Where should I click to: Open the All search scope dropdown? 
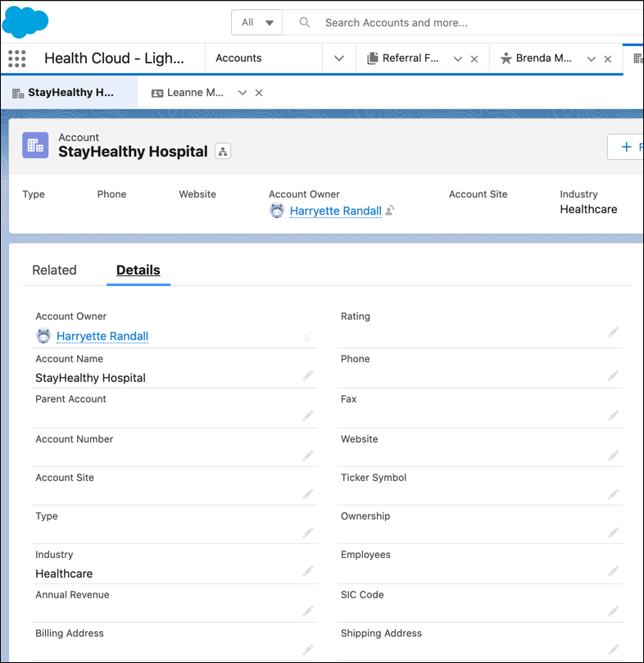pos(256,22)
